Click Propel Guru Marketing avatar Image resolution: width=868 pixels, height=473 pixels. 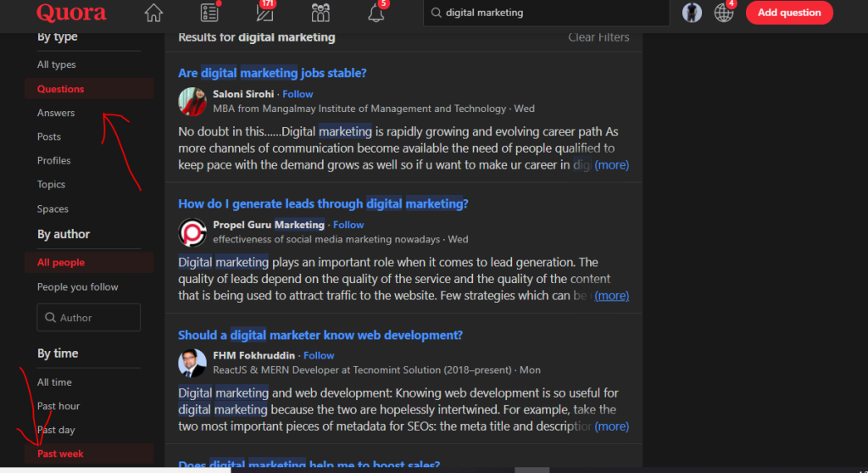click(x=192, y=232)
